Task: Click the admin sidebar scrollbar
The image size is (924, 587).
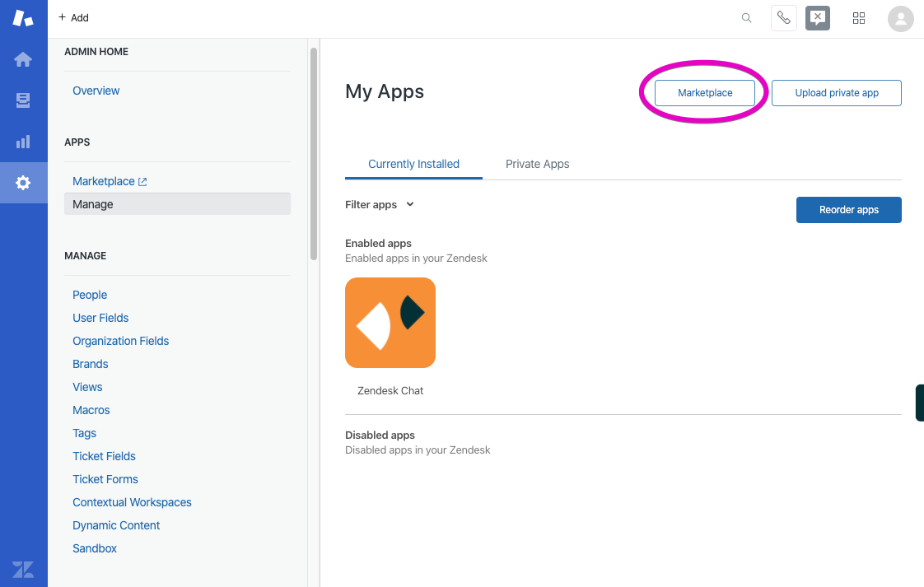Action: click(x=314, y=154)
